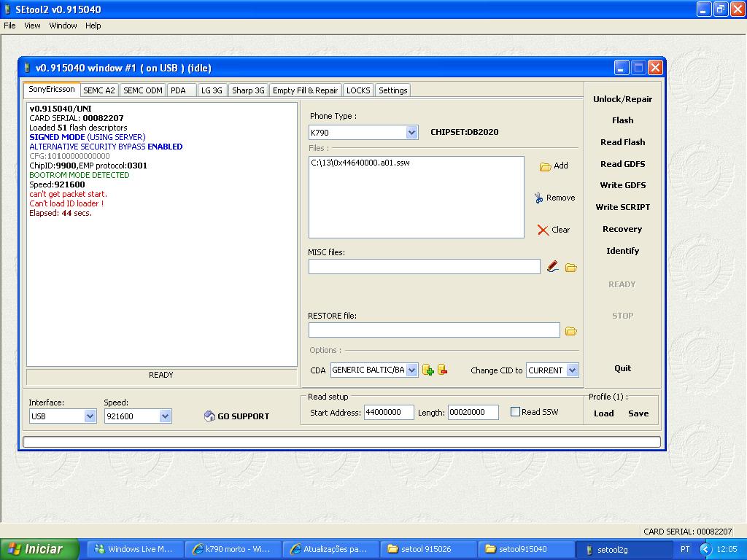Click the red X Clear icon
This screenshot has height=560, width=747.
543,230
